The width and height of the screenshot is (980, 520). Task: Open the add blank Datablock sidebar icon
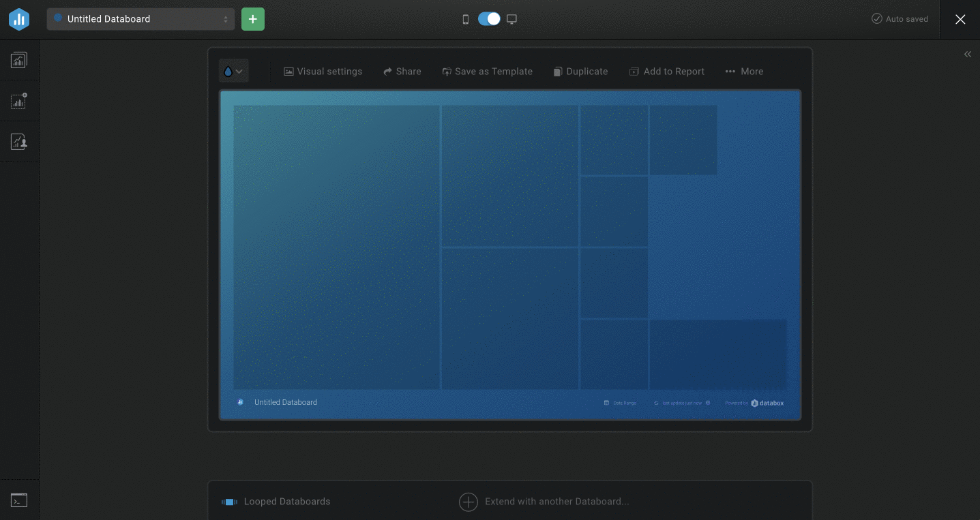click(19, 101)
